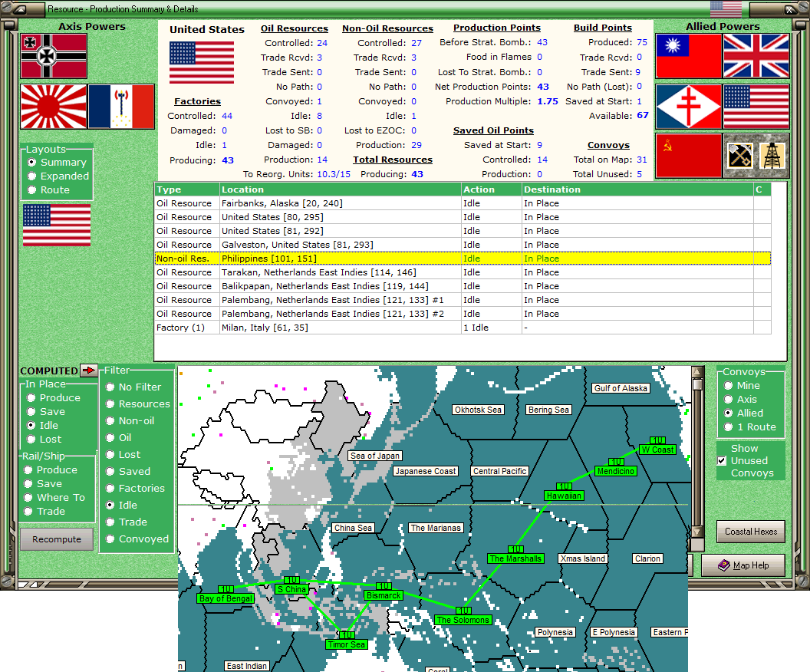
Task: Select the Soviet Union flag
Action: tap(688, 156)
